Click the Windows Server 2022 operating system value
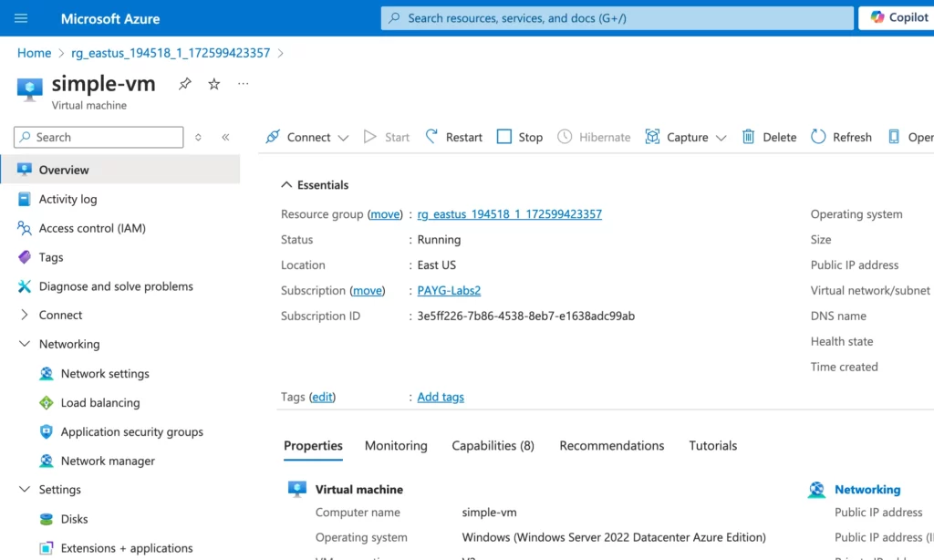This screenshot has height=560, width=934. 614,537
